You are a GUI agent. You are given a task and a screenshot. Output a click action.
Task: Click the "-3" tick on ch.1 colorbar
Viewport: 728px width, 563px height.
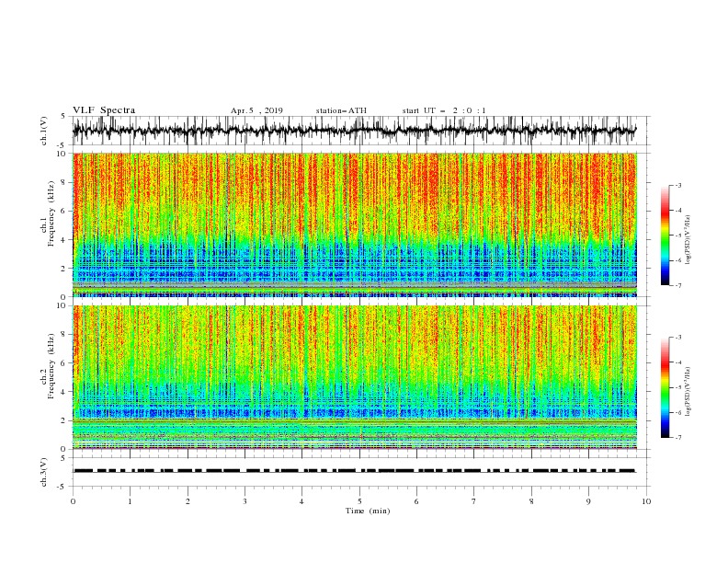tap(677, 185)
